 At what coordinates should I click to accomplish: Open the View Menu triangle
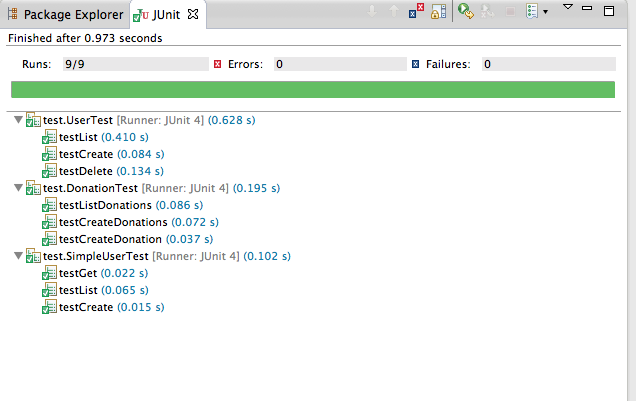click(x=568, y=6)
